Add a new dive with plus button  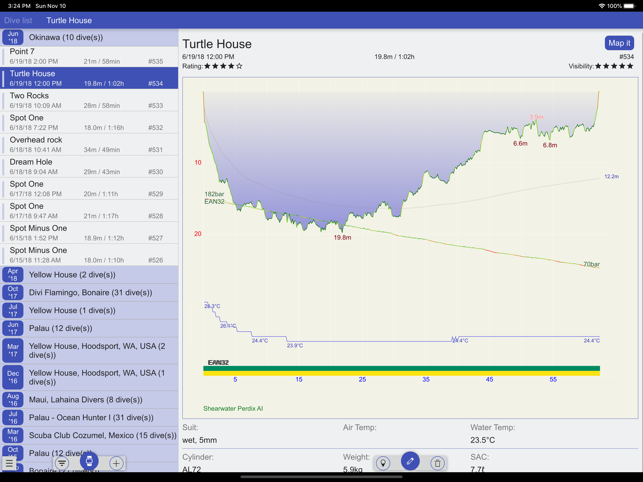pyautogui.click(x=116, y=463)
